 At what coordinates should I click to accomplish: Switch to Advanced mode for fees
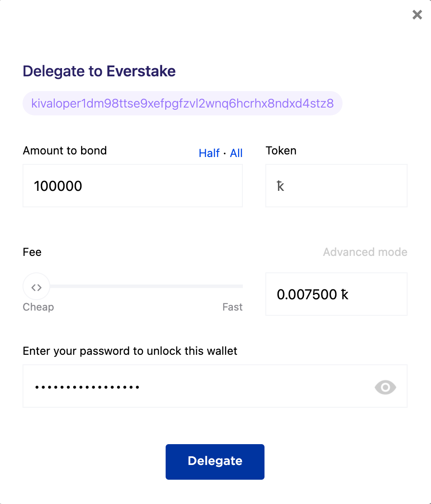(x=365, y=252)
